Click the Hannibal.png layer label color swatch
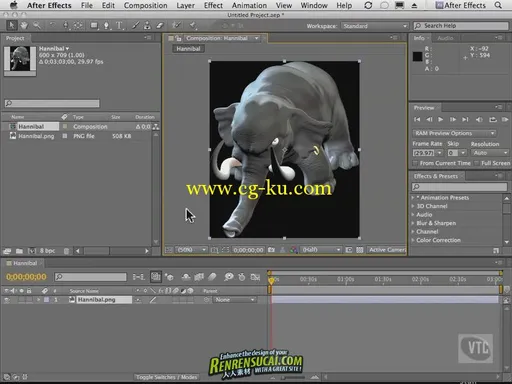This screenshot has height=384, width=512. 46,300
